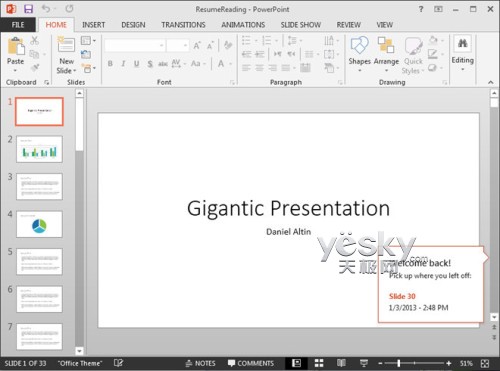Viewport: 500px width, 371px height.
Task: Switch to SLIDE SHOW tab
Action: coord(300,25)
